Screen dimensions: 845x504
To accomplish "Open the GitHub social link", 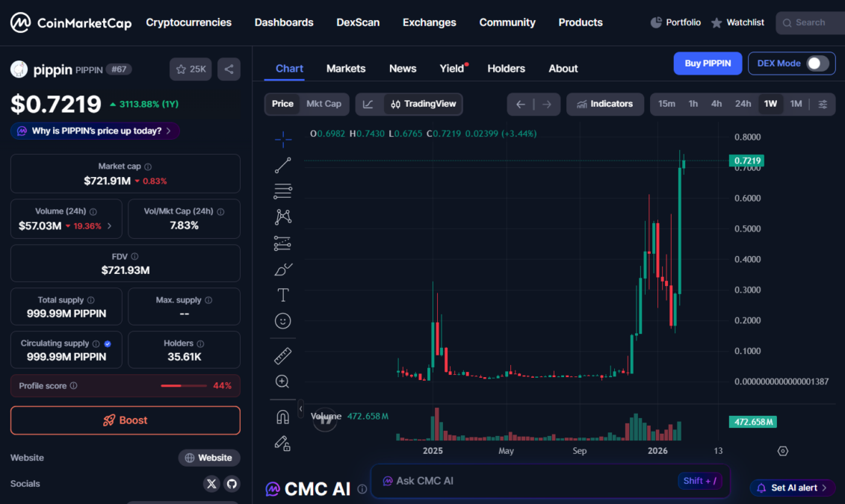I will 232,484.
